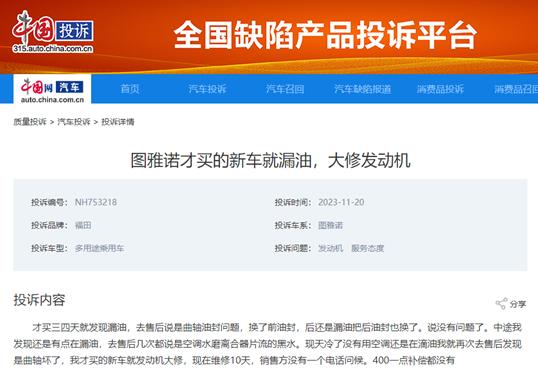Click the 投诉品牌 label
The width and height of the screenshot is (538, 370).
click(x=49, y=226)
